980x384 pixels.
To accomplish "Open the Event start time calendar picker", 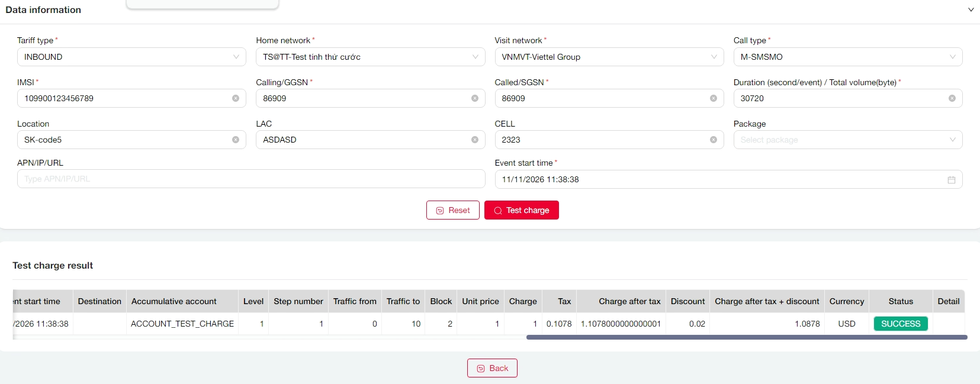I will click(951, 180).
